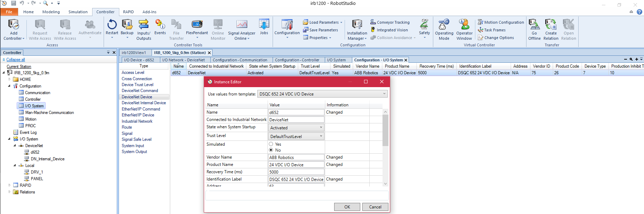Click the Safety icon
This screenshot has height=214, width=644.
pos(424,25)
